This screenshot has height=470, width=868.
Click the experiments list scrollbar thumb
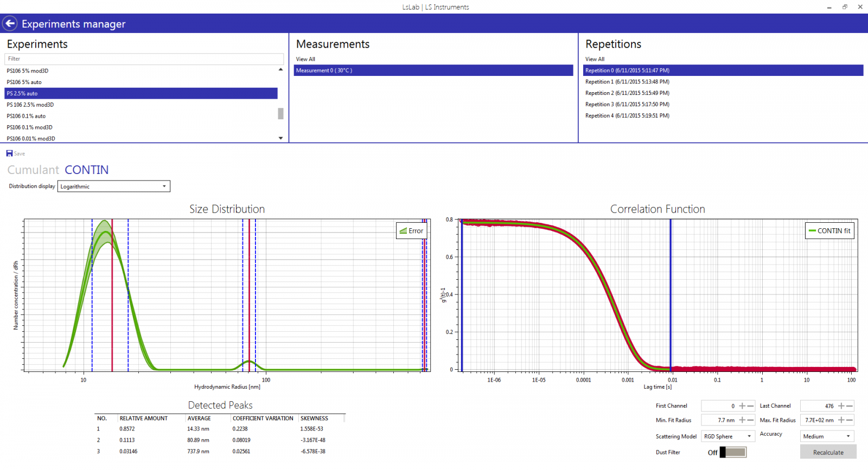pos(280,113)
